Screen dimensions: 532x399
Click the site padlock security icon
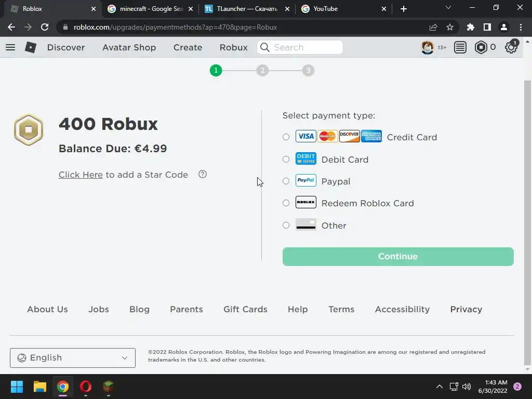pos(65,27)
